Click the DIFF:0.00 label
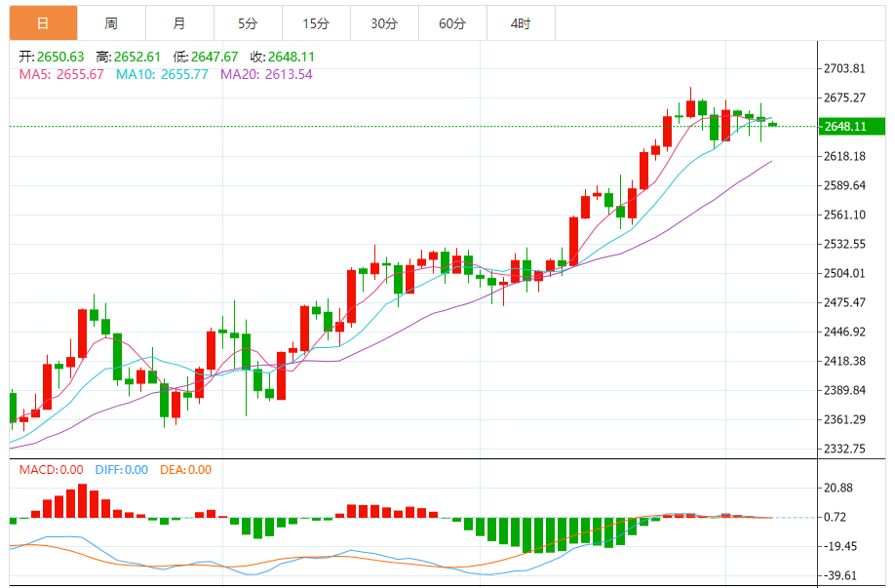This screenshot has width=895, height=588. point(122,470)
